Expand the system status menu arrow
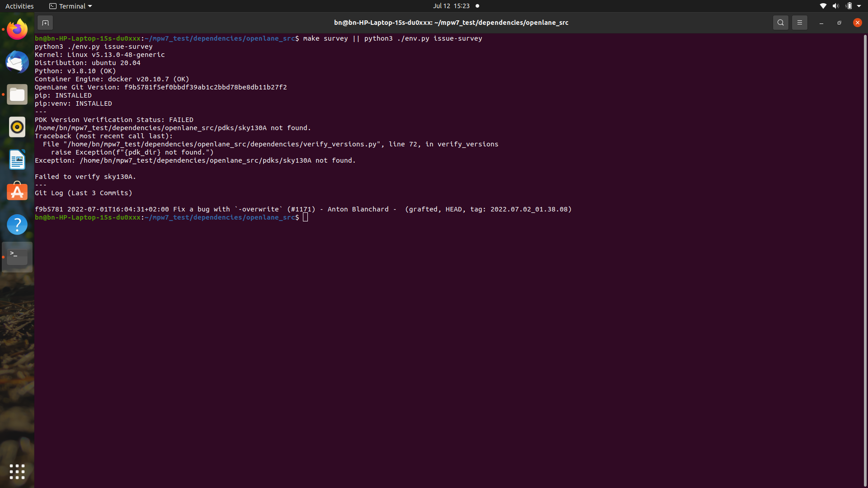The height and width of the screenshot is (488, 868). coord(859,6)
